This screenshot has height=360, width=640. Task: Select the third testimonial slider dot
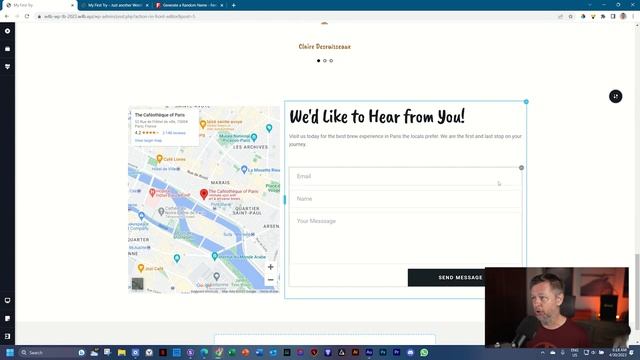pos(331,61)
